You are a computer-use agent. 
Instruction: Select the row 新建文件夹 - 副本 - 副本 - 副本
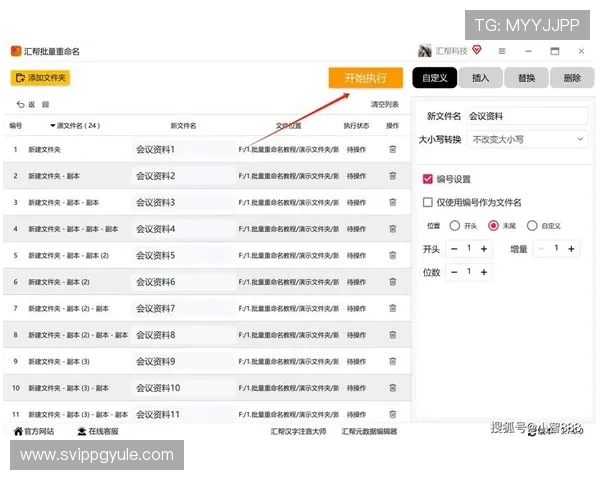point(207,229)
